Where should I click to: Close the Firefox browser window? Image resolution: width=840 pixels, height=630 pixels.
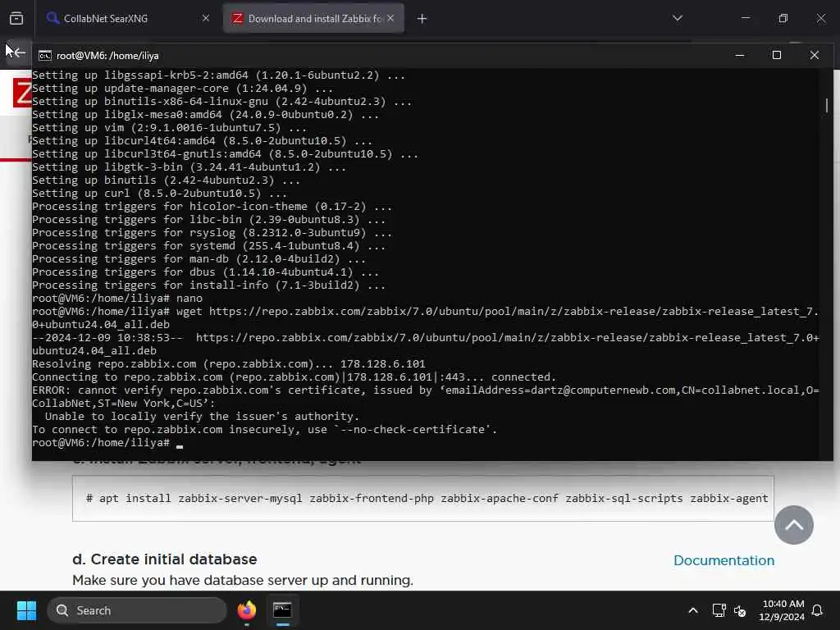coord(820,18)
